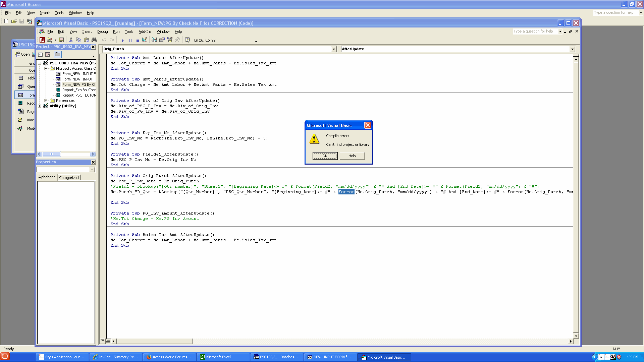Screen dimensions: 644x362
Task: Click the Find binoculars icon
Action: tap(94, 40)
